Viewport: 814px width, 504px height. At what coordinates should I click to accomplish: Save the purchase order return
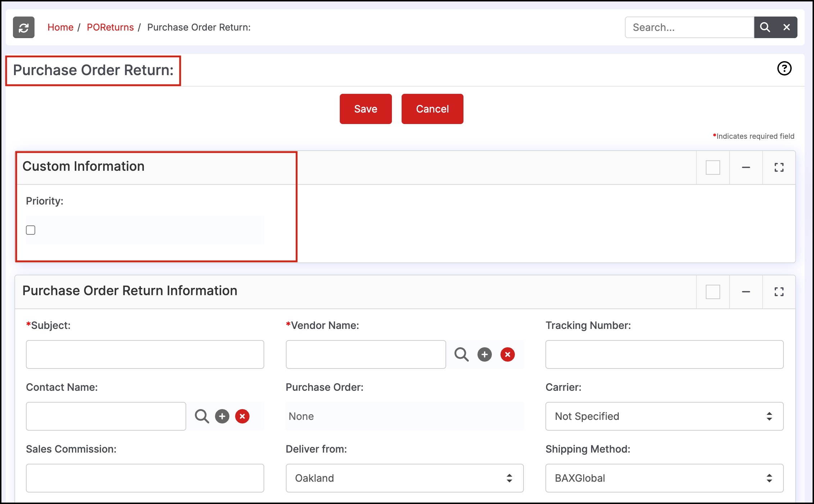click(366, 109)
